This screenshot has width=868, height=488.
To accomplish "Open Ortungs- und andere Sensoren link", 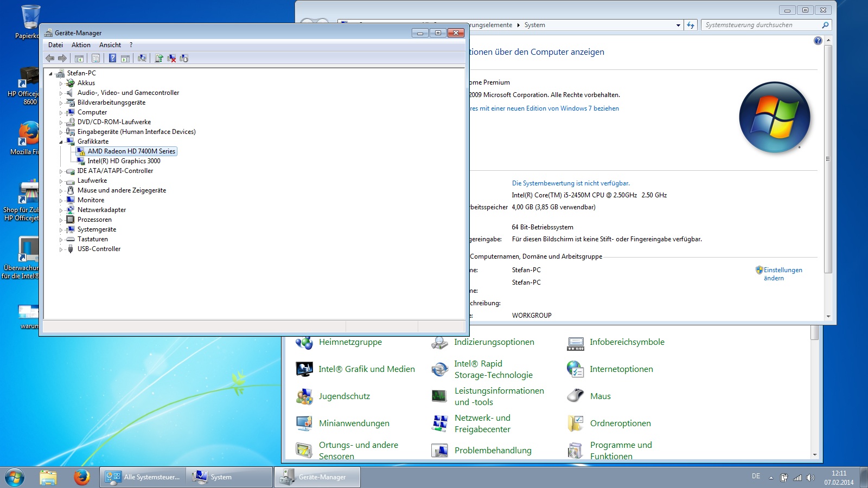I will (359, 451).
